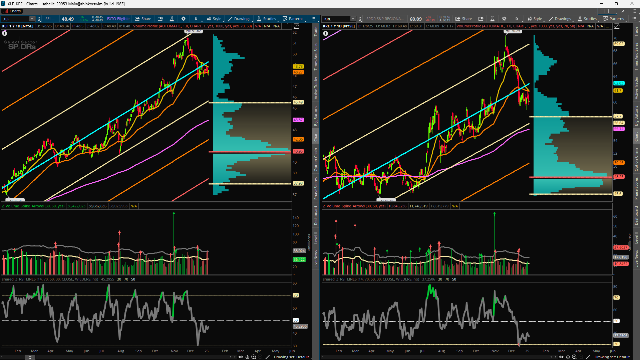Screen dimensions: 640x360
Task: Click the icon beside grid layout selector
Action: [x=623, y=11]
